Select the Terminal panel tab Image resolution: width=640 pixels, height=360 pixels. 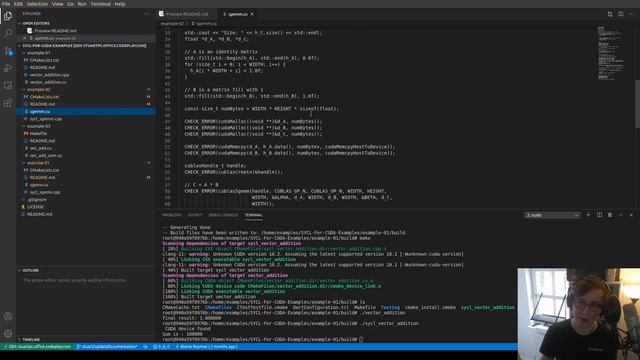click(253, 215)
